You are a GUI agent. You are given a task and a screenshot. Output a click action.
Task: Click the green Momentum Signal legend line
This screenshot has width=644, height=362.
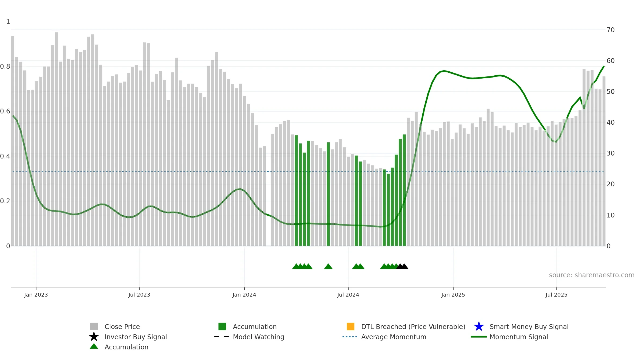[x=479, y=337]
